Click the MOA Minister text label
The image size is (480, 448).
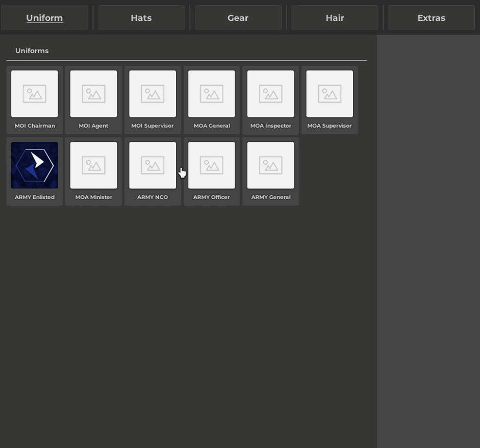93,197
